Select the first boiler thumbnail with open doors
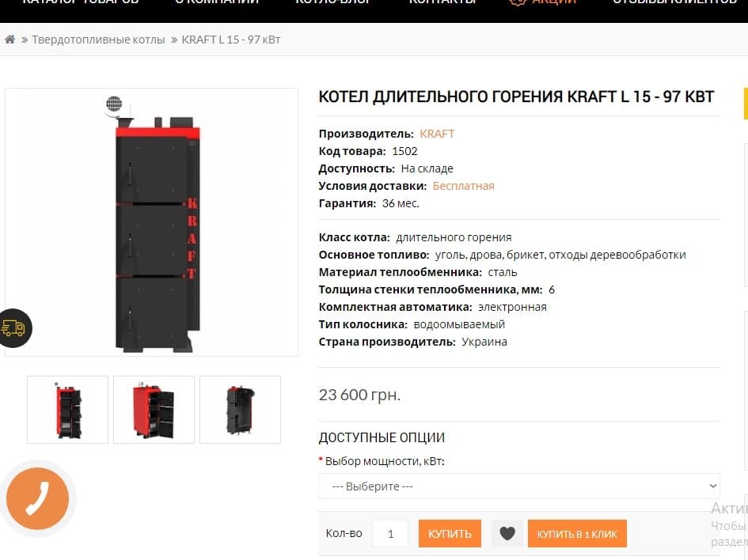This screenshot has width=748, height=560. [68, 410]
